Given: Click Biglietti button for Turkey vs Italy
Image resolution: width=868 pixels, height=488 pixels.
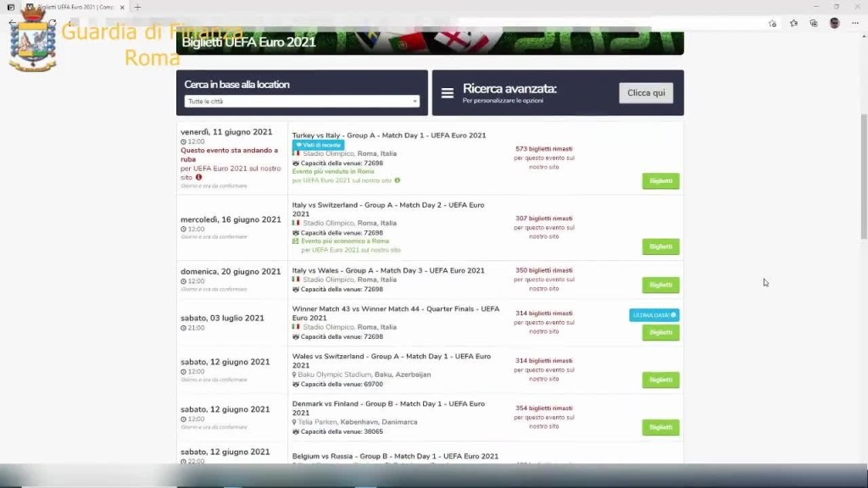Looking at the screenshot, I should click(660, 181).
